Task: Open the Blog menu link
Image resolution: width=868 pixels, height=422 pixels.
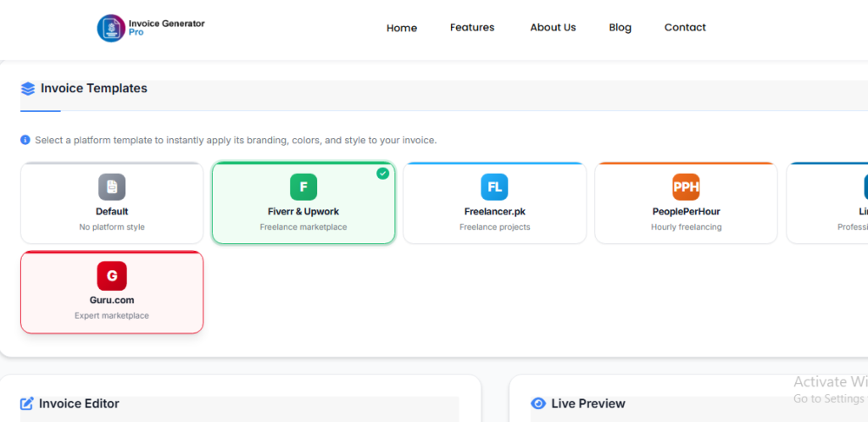Action: click(620, 28)
